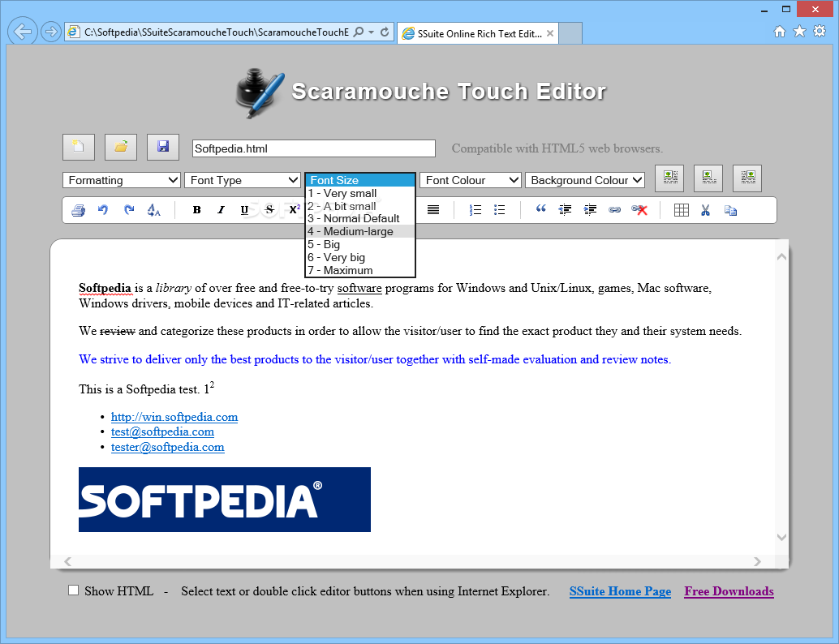Open the Font Type dropdown
The height and width of the screenshot is (644, 839).
pyautogui.click(x=243, y=180)
